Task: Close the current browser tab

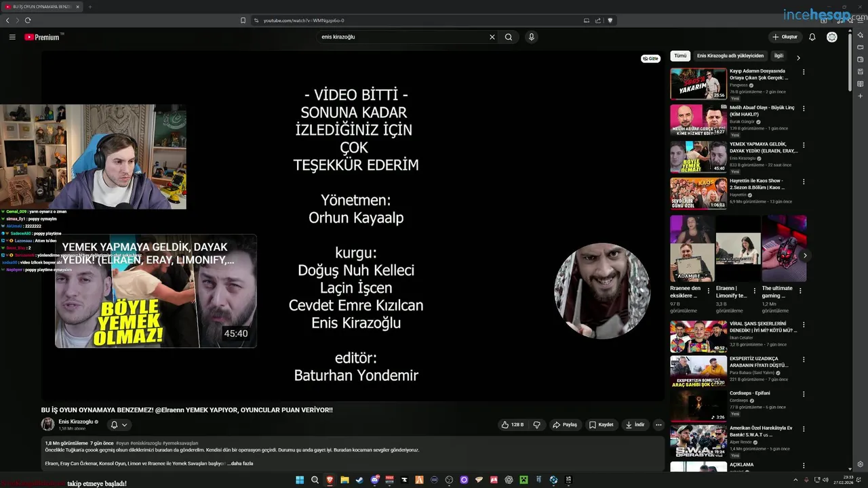Action: pos(77,7)
